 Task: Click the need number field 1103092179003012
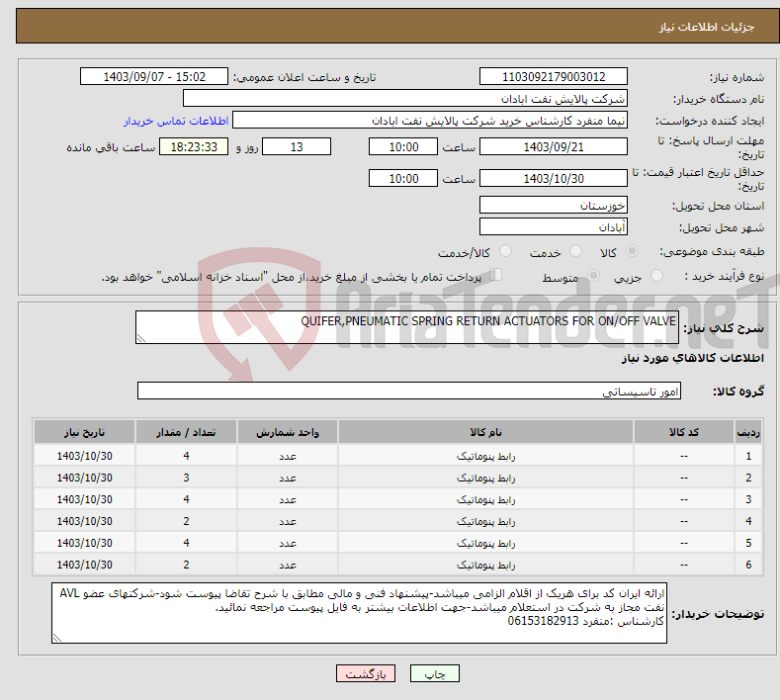[554, 76]
